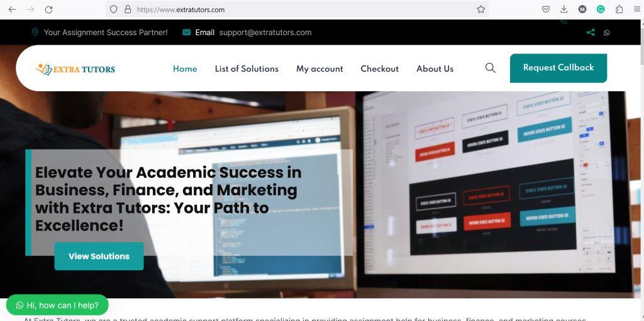
Task: Click the View Solutions button
Action: pyautogui.click(x=99, y=256)
